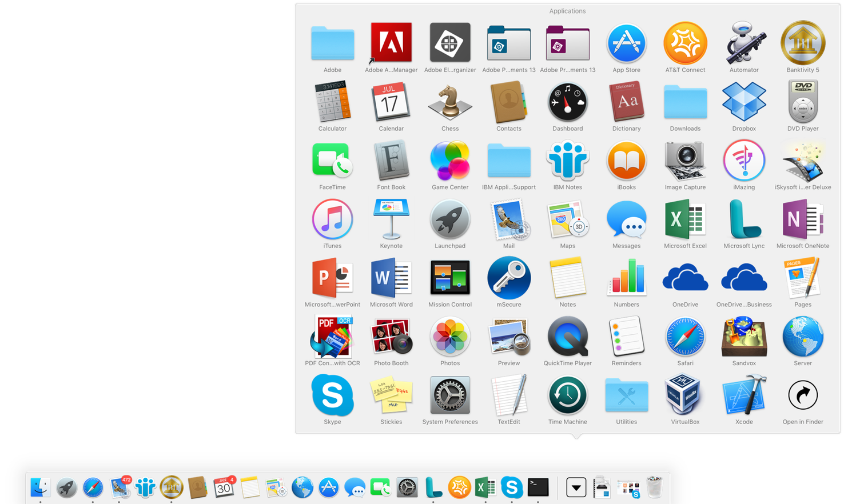Launch QuickTime Player
Image resolution: width=844 pixels, height=504 pixels.
coord(568,337)
